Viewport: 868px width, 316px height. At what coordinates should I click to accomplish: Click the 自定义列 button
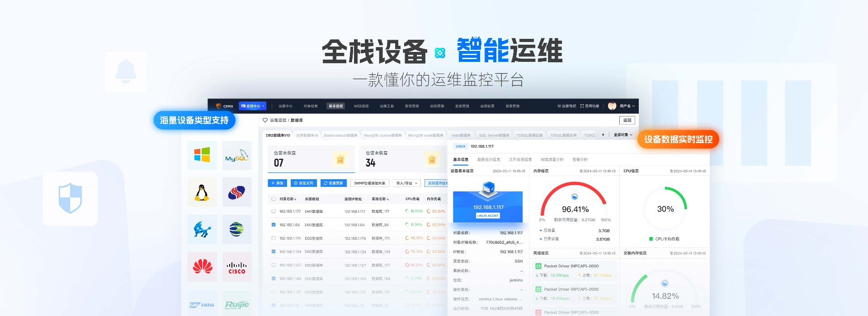click(x=304, y=183)
